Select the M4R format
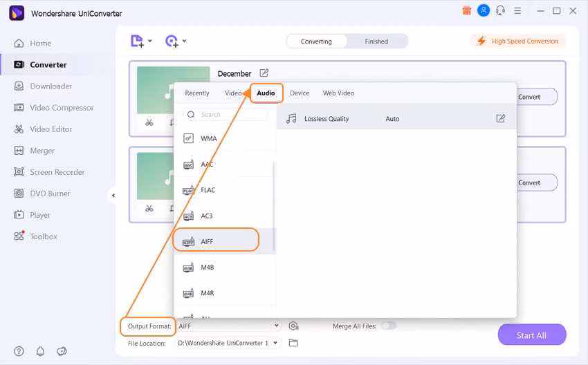Image resolution: width=588 pixels, height=365 pixels. [x=225, y=293]
